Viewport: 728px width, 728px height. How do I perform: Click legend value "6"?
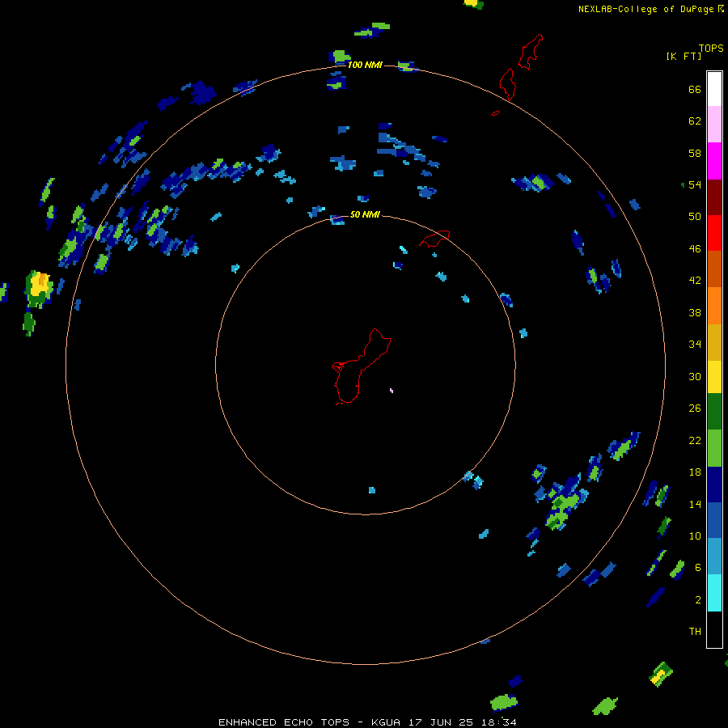coord(697,568)
